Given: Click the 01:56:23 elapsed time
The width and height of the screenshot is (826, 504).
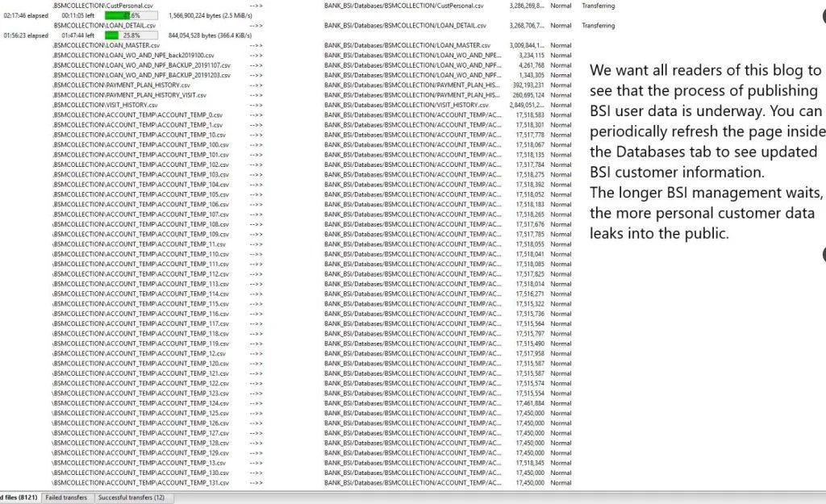Looking at the screenshot, I should pos(26,35).
